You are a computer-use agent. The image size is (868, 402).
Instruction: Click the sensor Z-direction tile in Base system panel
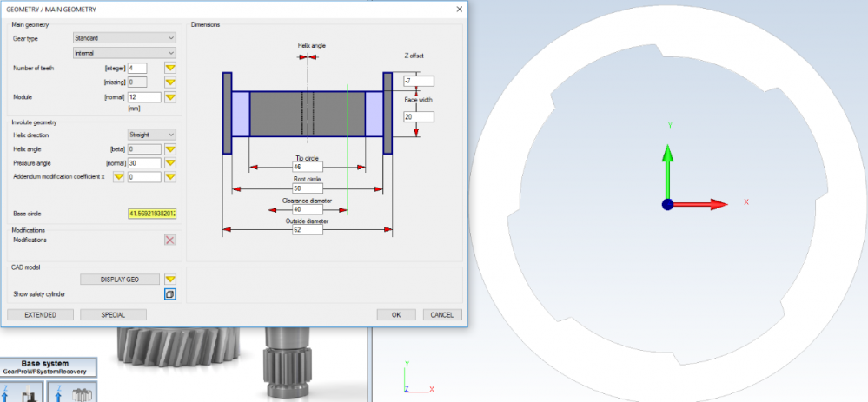point(22,392)
